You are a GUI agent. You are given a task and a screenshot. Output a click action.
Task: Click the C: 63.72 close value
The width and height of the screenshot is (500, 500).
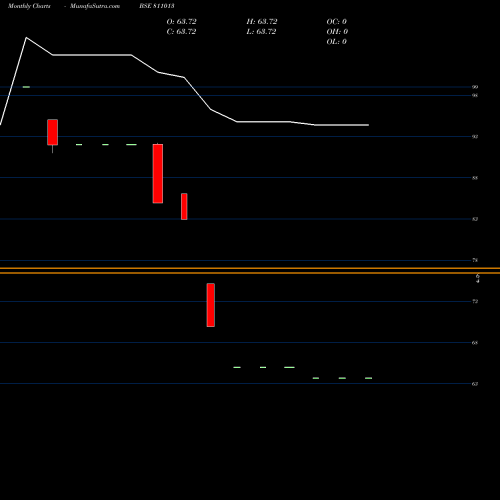point(181,32)
